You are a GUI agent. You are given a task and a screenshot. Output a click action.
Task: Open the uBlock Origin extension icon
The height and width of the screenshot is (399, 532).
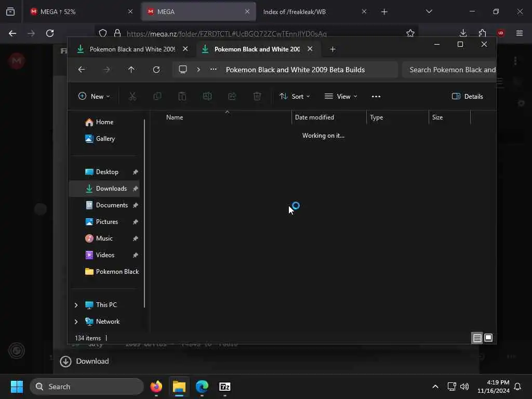(x=501, y=33)
